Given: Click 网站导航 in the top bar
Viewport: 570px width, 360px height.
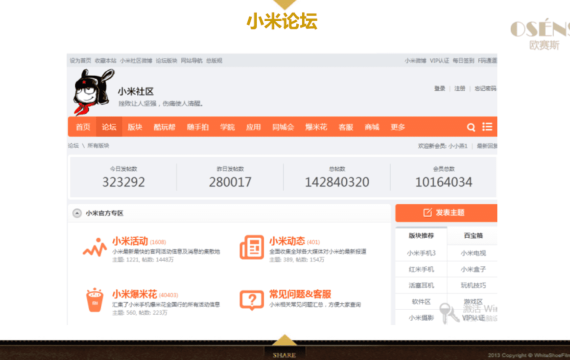Looking at the screenshot, I should click(192, 61).
